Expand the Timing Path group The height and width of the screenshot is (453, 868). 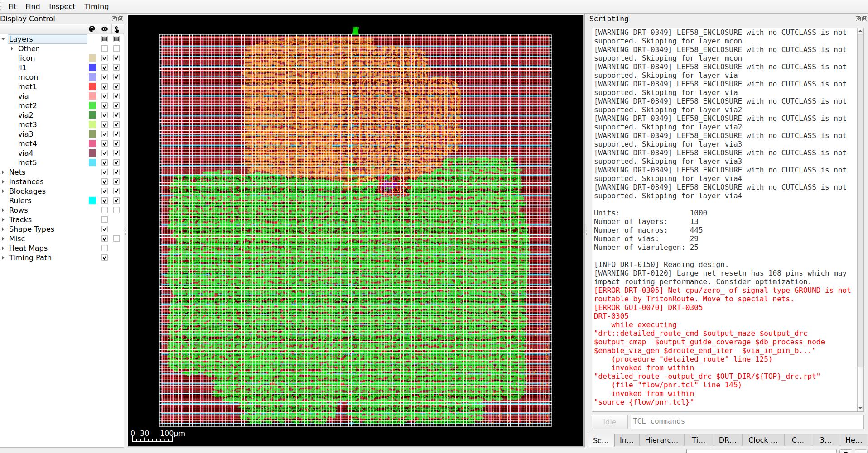(x=4, y=257)
